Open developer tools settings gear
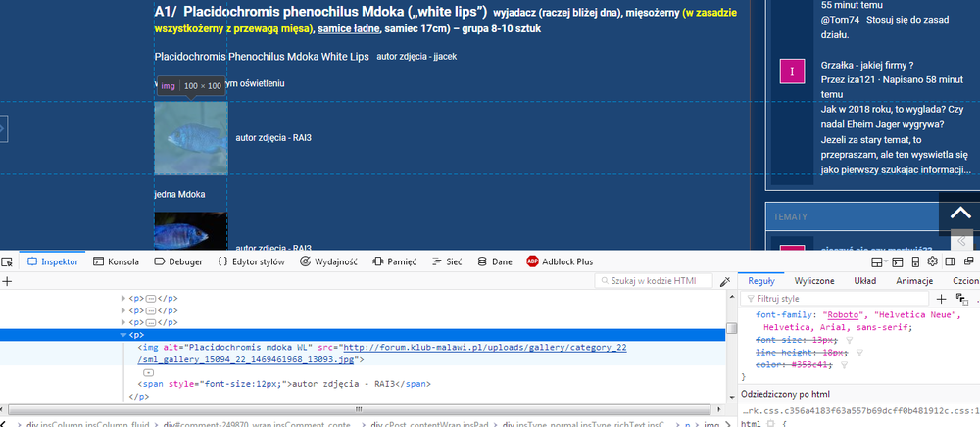Viewport: 980px width, 427px height. pos(933,261)
